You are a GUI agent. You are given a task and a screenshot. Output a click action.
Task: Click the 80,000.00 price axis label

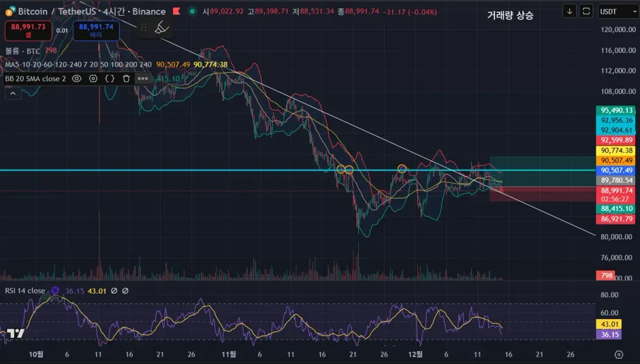[x=616, y=237]
